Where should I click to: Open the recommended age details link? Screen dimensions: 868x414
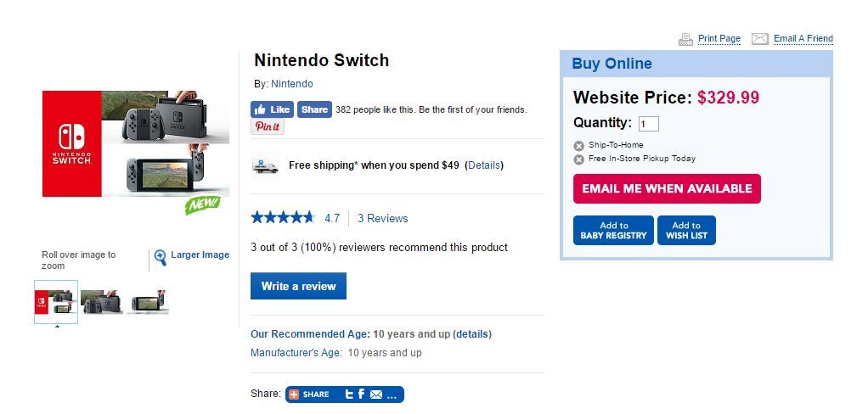tap(472, 334)
